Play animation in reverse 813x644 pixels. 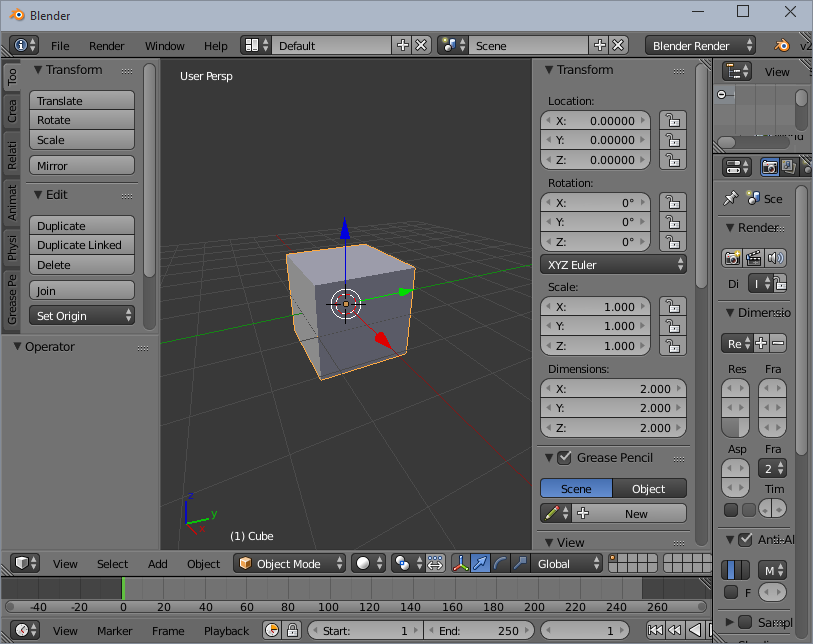coord(695,631)
